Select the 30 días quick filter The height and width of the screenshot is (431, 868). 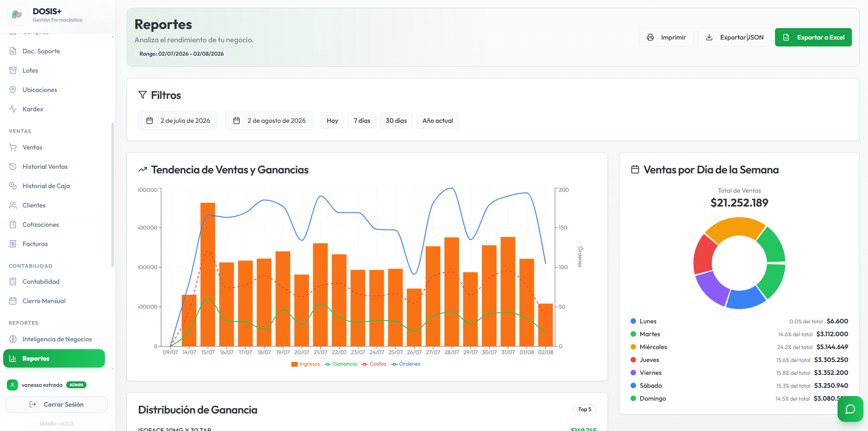point(396,121)
